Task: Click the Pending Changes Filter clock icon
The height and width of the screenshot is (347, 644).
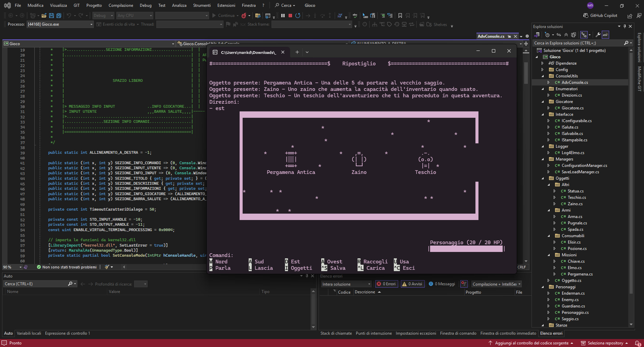Action: pyautogui.click(x=547, y=35)
